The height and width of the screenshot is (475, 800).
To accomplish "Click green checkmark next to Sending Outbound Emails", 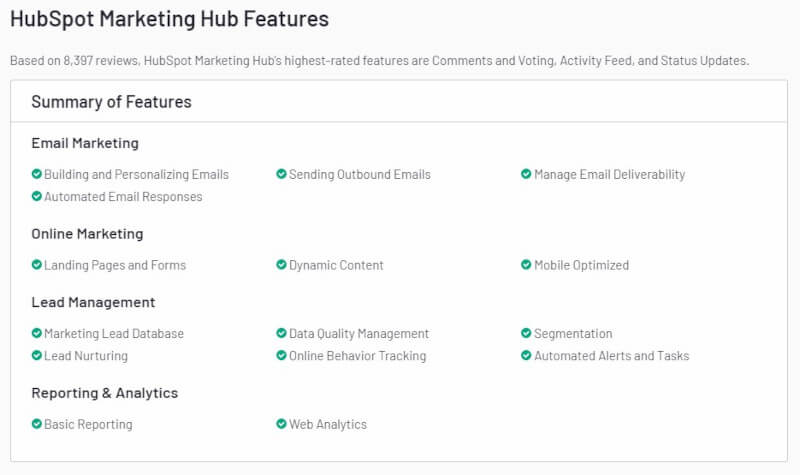I will tap(282, 174).
